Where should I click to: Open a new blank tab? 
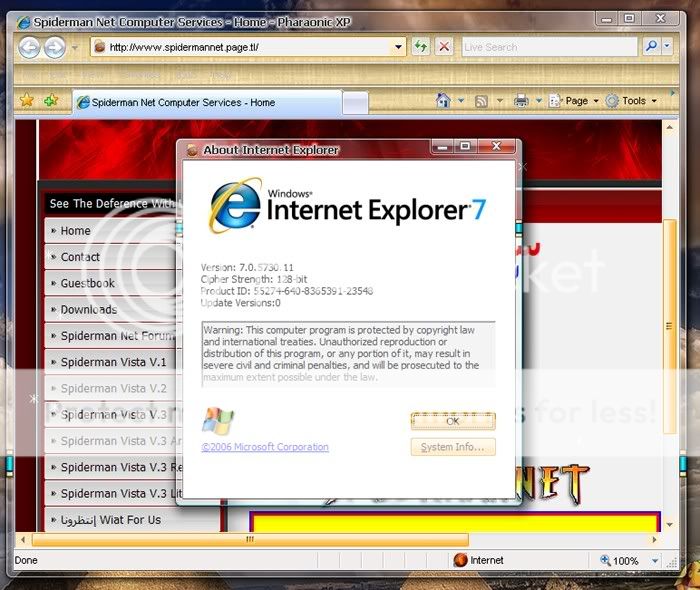click(x=355, y=103)
